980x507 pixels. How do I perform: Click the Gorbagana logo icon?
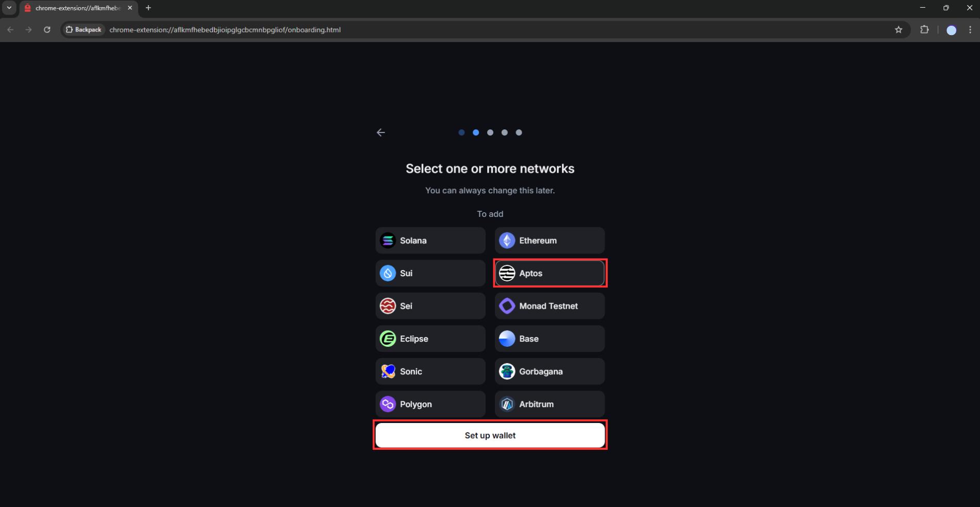[x=507, y=371]
